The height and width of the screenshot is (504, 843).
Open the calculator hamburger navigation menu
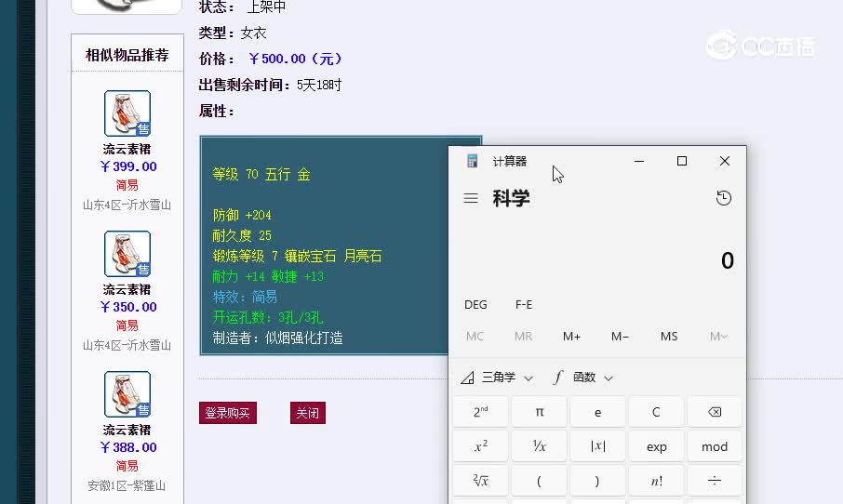(471, 198)
